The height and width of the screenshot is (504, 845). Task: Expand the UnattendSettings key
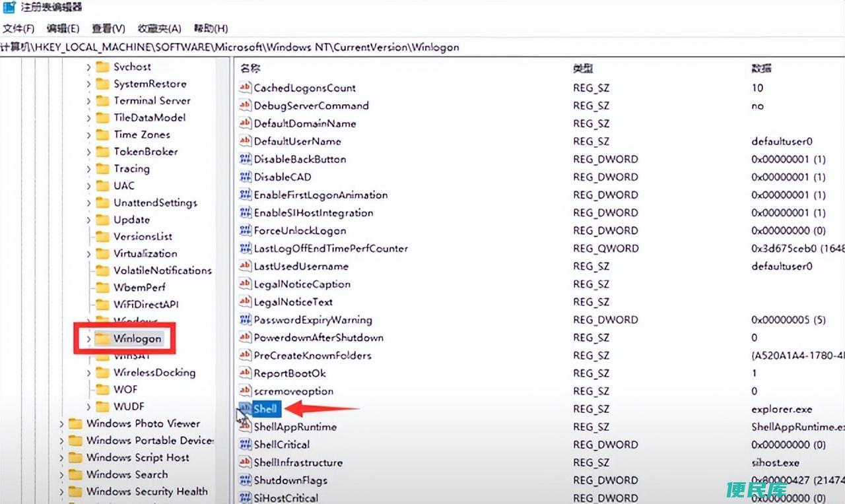tap(89, 203)
